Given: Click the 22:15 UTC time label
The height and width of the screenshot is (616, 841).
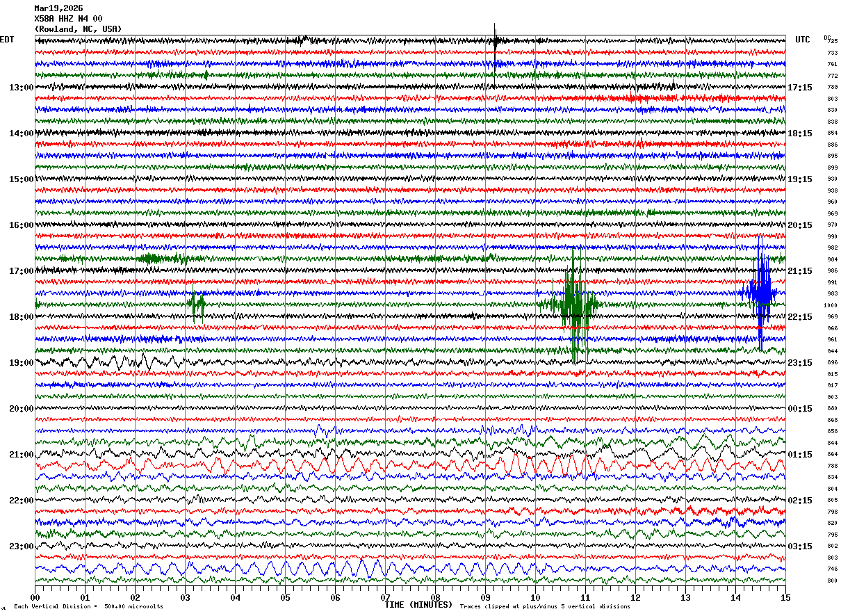Looking at the screenshot, I should click(x=800, y=317).
